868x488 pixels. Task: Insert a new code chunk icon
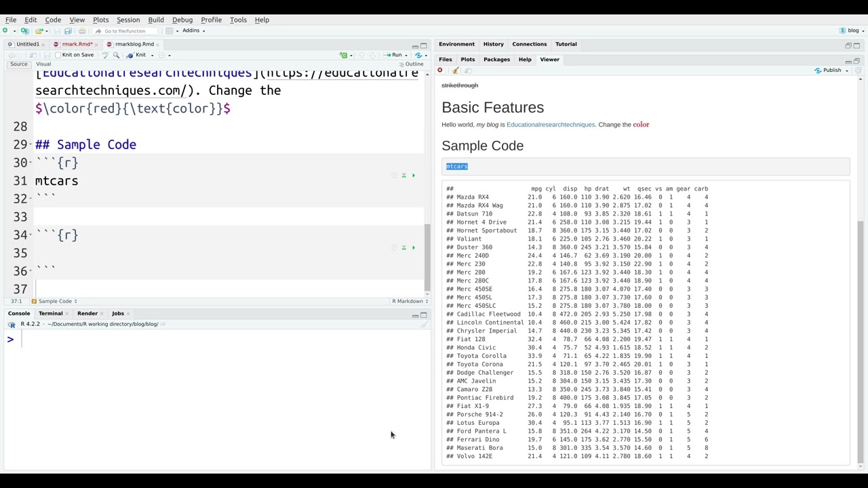click(343, 55)
